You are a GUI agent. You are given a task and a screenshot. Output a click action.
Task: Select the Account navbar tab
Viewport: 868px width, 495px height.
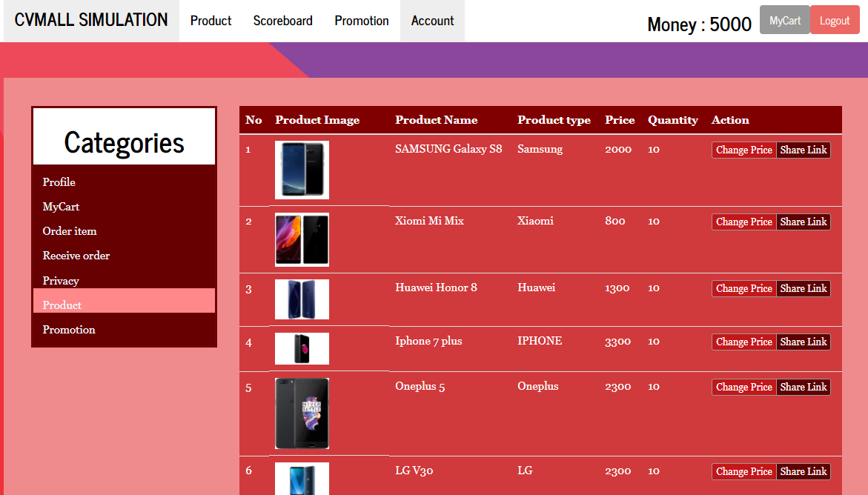pyautogui.click(x=432, y=21)
